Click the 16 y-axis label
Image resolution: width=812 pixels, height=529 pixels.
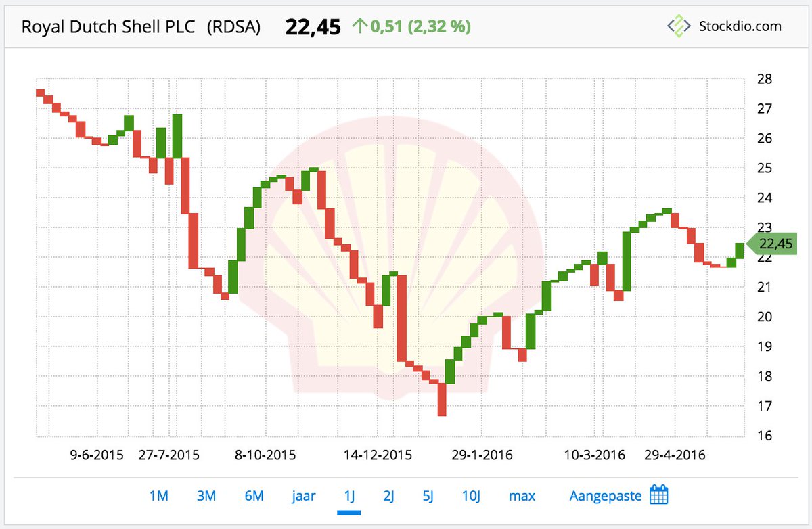(x=764, y=436)
